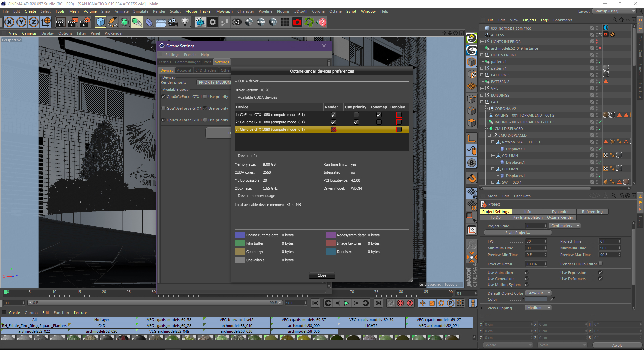The width and height of the screenshot is (644, 350).
Task: Toggle Render for device 1 GeForce GTX 1080
Action: [x=333, y=115]
